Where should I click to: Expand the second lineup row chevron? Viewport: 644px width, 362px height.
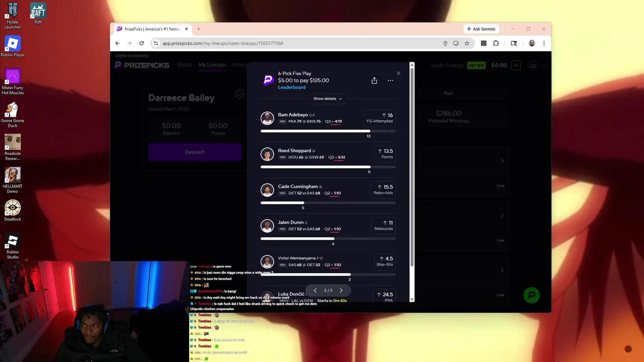(x=502, y=216)
